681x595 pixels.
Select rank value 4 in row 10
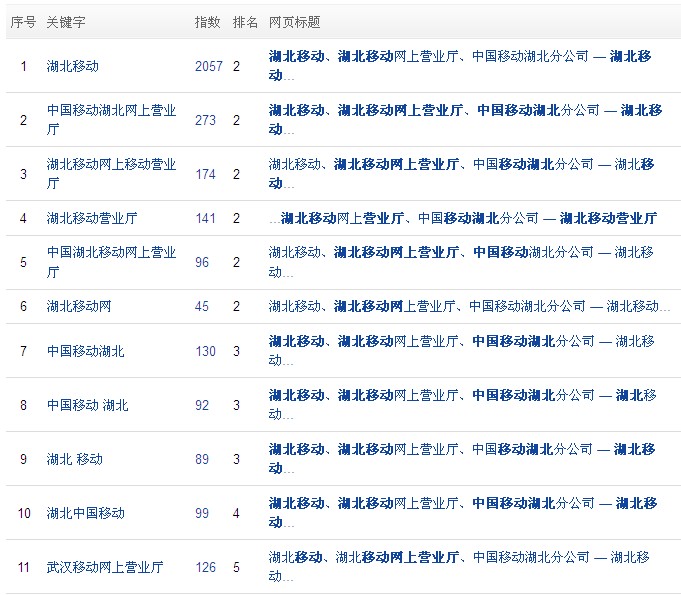coord(236,513)
